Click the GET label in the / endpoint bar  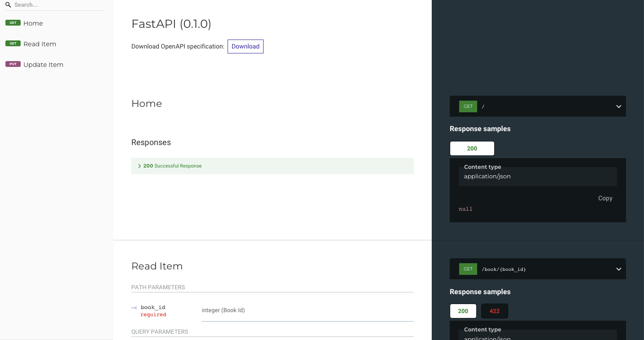click(468, 106)
